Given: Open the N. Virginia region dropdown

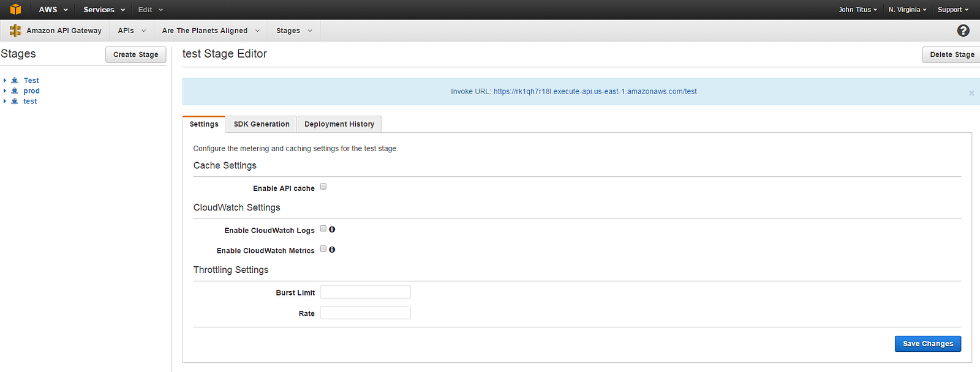Looking at the screenshot, I should tap(907, 10).
